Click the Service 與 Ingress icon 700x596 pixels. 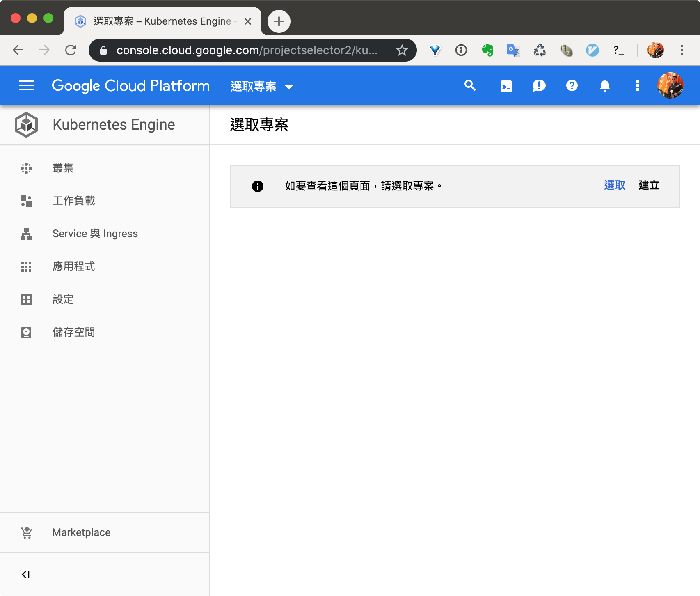[x=26, y=234]
